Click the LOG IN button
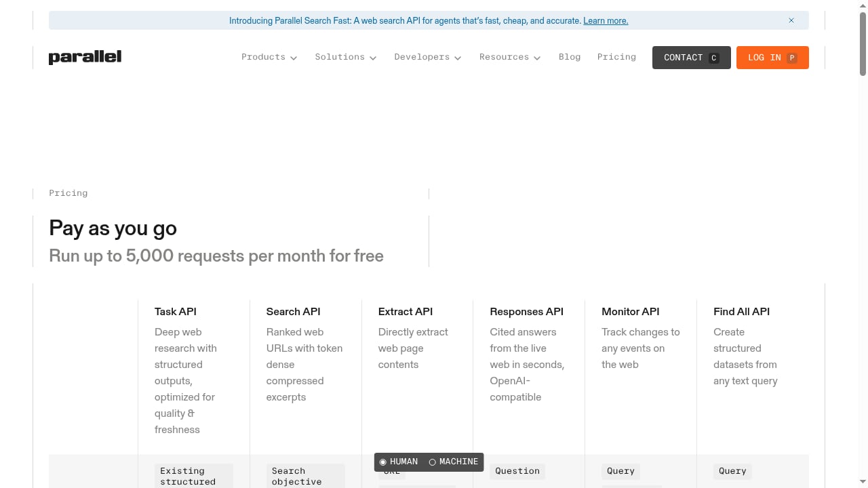This screenshot has height=488, width=868. point(772,58)
